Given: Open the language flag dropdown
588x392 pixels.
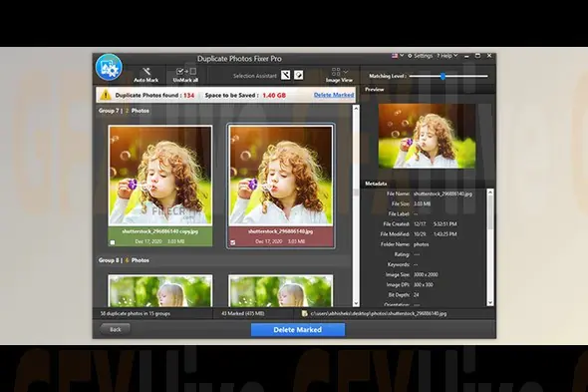Looking at the screenshot, I should tap(398, 56).
